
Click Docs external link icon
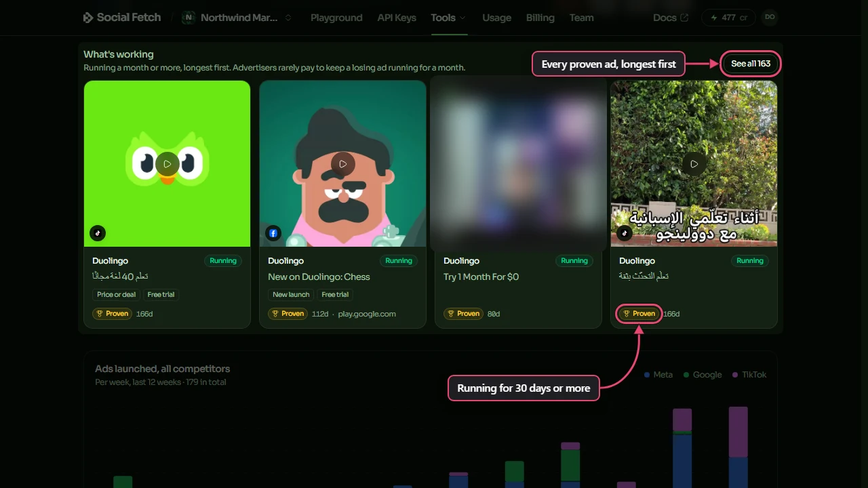pyautogui.click(x=684, y=18)
